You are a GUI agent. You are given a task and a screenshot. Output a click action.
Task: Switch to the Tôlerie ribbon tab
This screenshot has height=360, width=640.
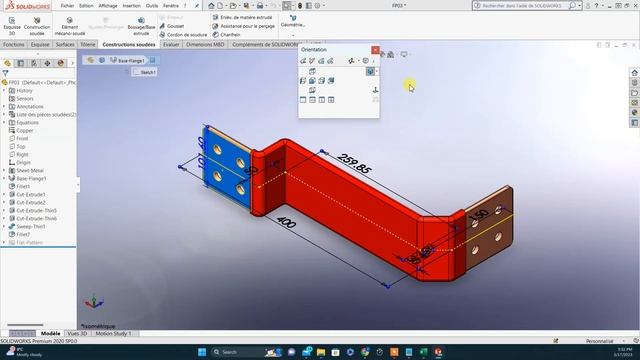click(x=88, y=44)
